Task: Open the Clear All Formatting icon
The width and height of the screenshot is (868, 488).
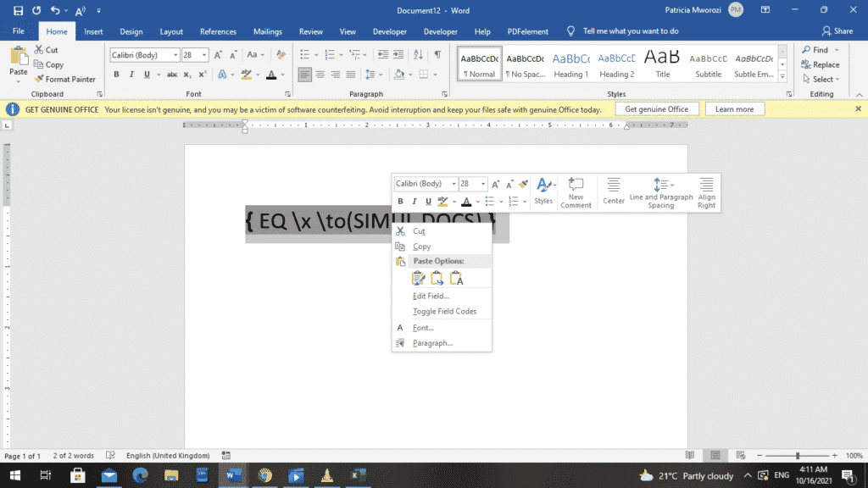Action: [x=280, y=53]
